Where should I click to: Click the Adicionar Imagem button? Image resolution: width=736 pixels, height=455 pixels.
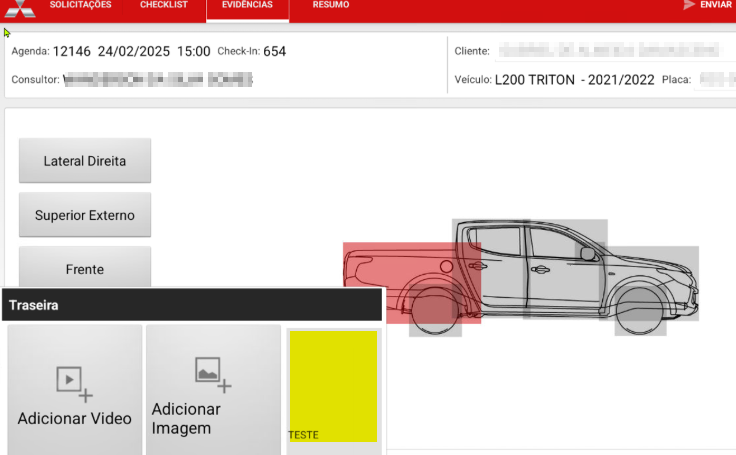[213, 390]
